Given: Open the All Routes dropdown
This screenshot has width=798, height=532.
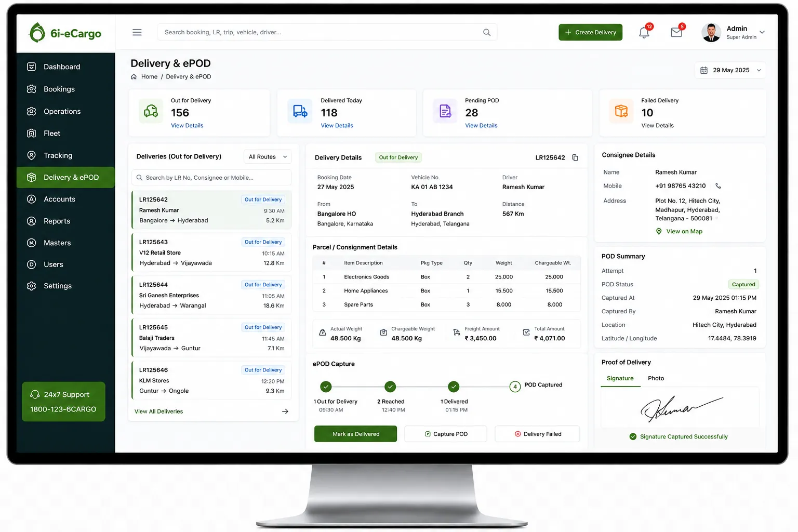Looking at the screenshot, I should pyautogui.click(x=268, y=157).
